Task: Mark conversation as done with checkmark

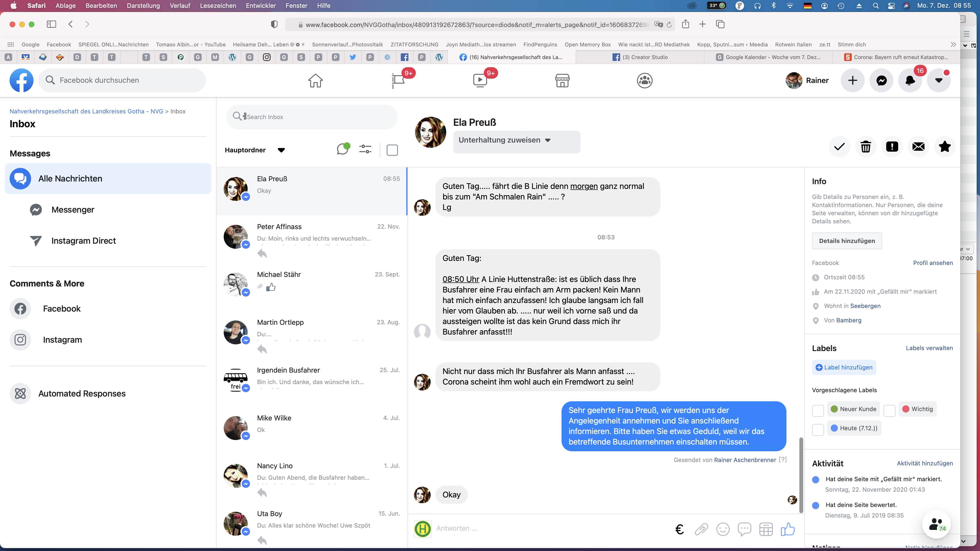Action: [x=839, y=146]
